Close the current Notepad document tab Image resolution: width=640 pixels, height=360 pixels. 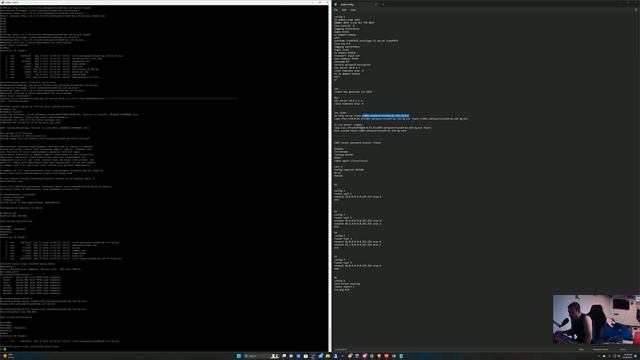click(x=376, y=4)
